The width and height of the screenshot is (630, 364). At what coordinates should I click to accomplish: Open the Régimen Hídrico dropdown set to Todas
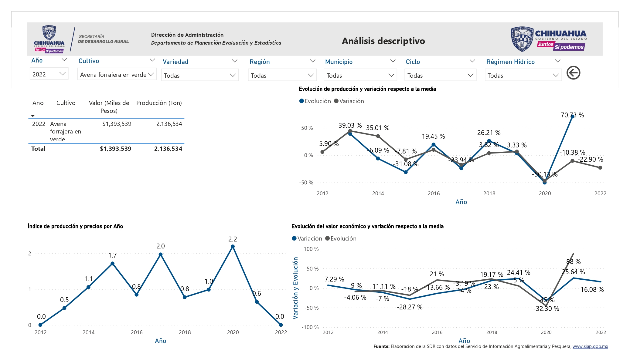point(523,75)
